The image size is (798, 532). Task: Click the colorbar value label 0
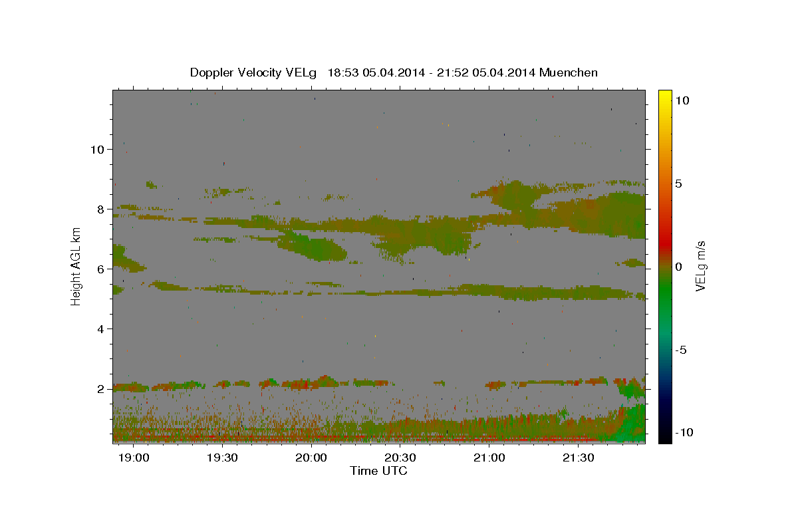[680, 267]
